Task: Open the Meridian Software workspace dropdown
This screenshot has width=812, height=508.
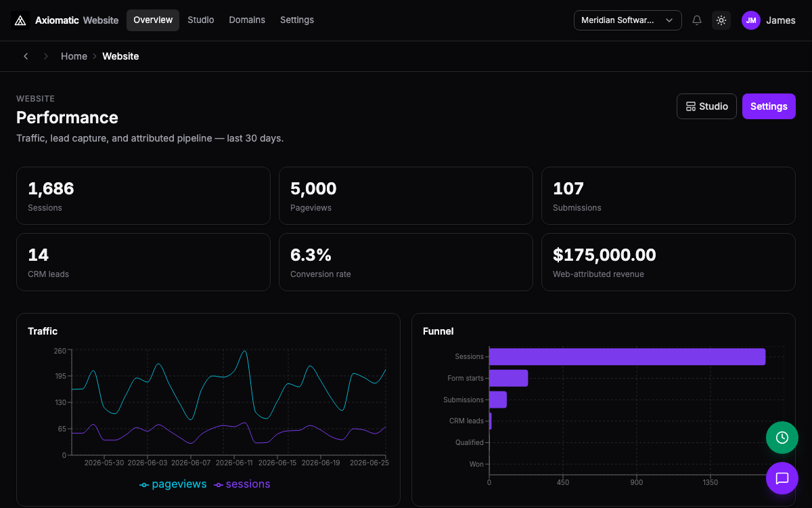Action: (627, 20)
